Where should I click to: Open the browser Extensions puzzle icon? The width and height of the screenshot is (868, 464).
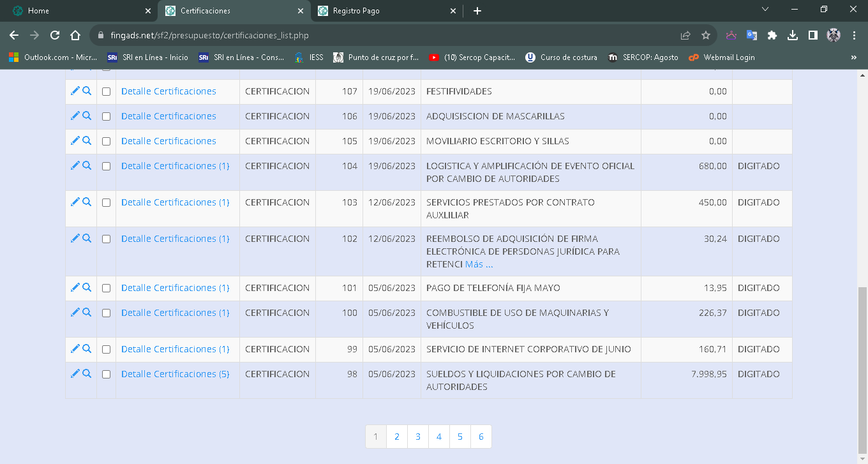pyautogui.click(x=772, y=36)
